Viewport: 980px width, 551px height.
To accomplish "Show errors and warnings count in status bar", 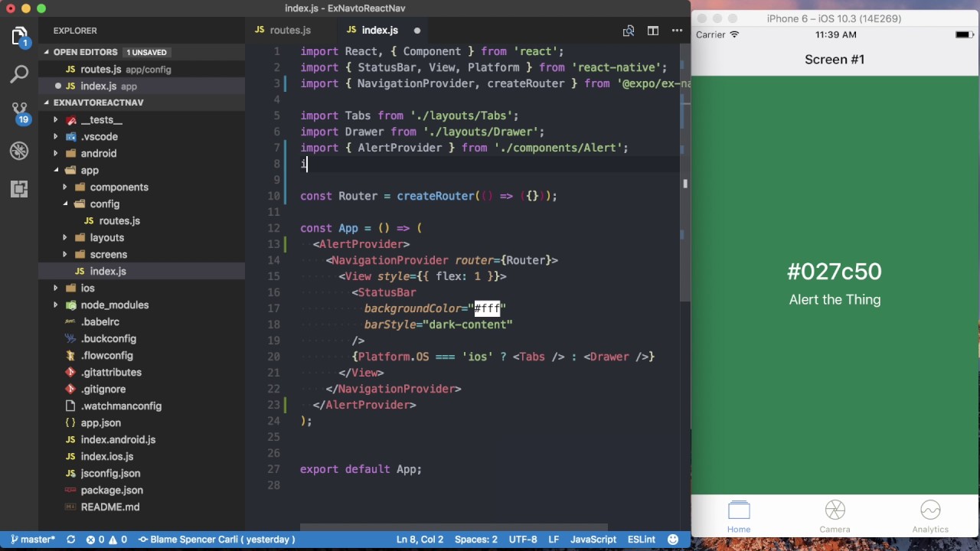I will (x=106, y=540).
